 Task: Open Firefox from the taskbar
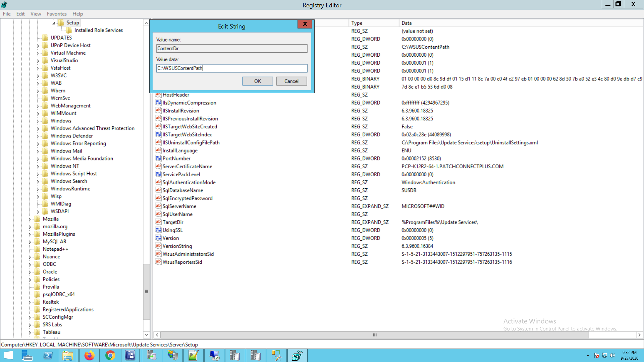coord(89,355)
